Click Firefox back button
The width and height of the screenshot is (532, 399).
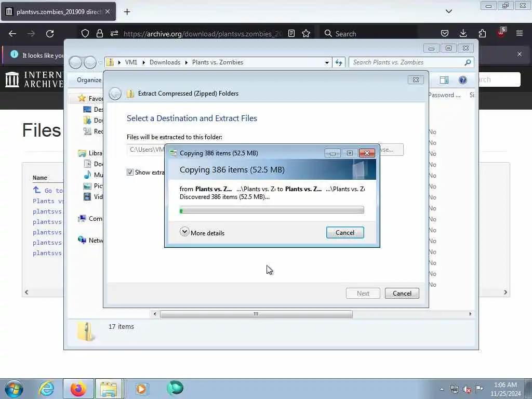(x=12, y=34)
